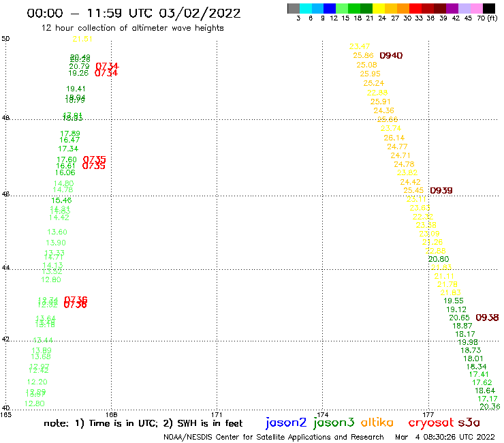
Task: Click the wave height value 21.11
Action: click(444, 276)
